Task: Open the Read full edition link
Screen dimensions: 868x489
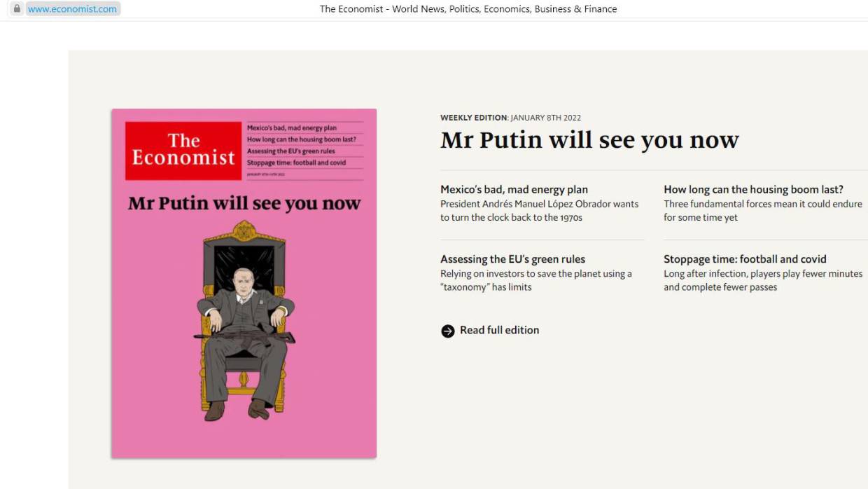Action: 498,330
